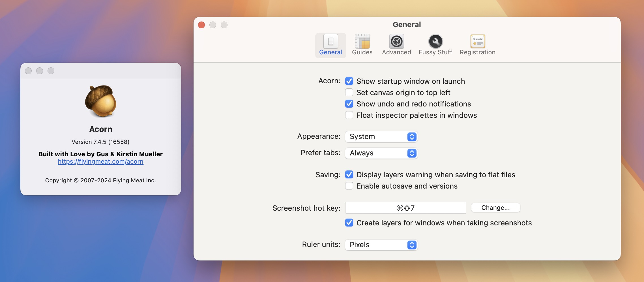Open the Fussy Stuff wrench icon
This screenshot has width=644, height=282.
tap(435, 41)
